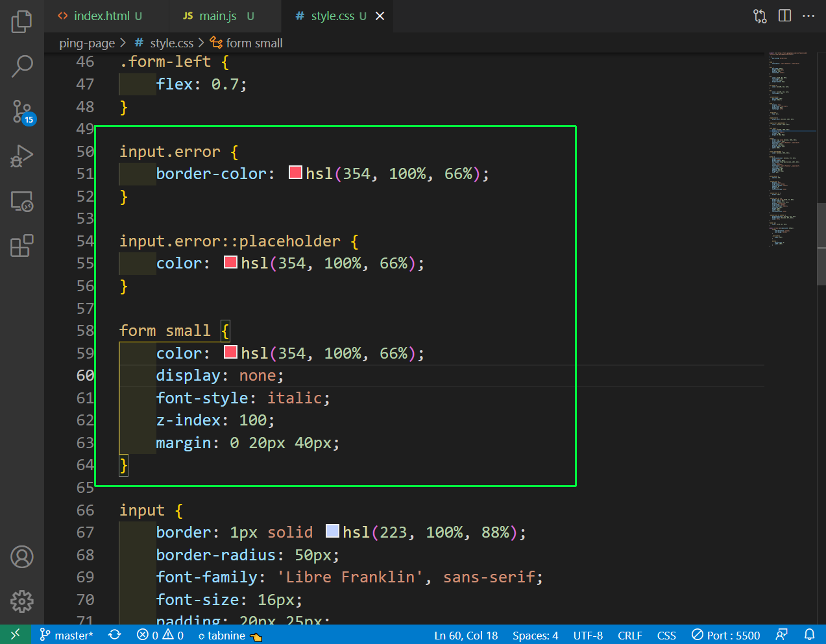826x644 pixels.
Task: Click the 'input.error::placeholder' selector
Action: tap(230, 241)
